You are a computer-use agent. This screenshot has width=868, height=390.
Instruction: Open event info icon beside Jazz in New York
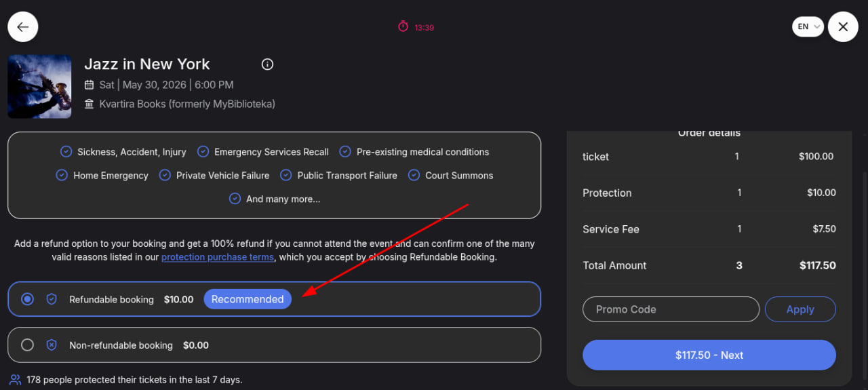click(x=267, y=64)
